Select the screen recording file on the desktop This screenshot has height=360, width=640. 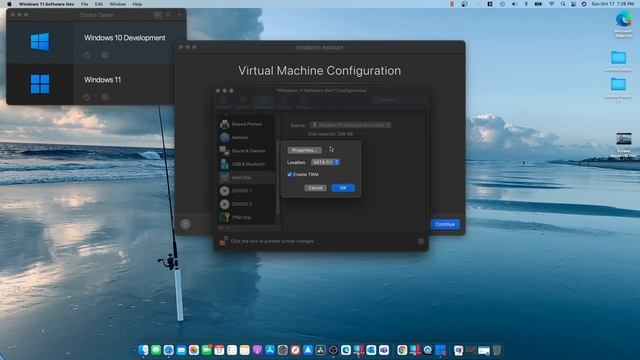pos(624,144)
